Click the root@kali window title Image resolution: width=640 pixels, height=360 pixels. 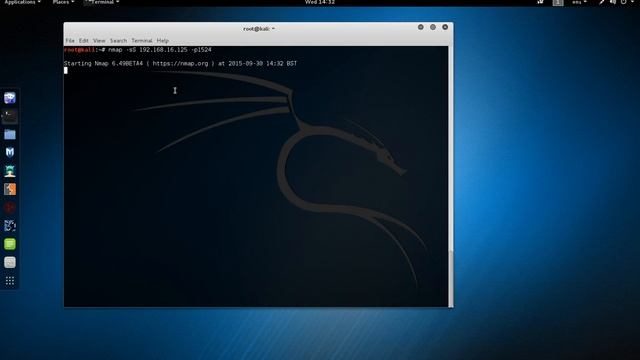[259, 29]
